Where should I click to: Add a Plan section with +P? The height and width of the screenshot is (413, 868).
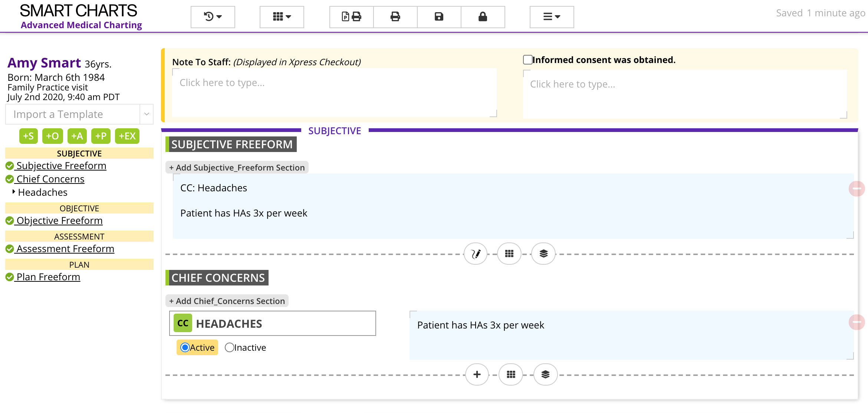(x=101, y=136)
